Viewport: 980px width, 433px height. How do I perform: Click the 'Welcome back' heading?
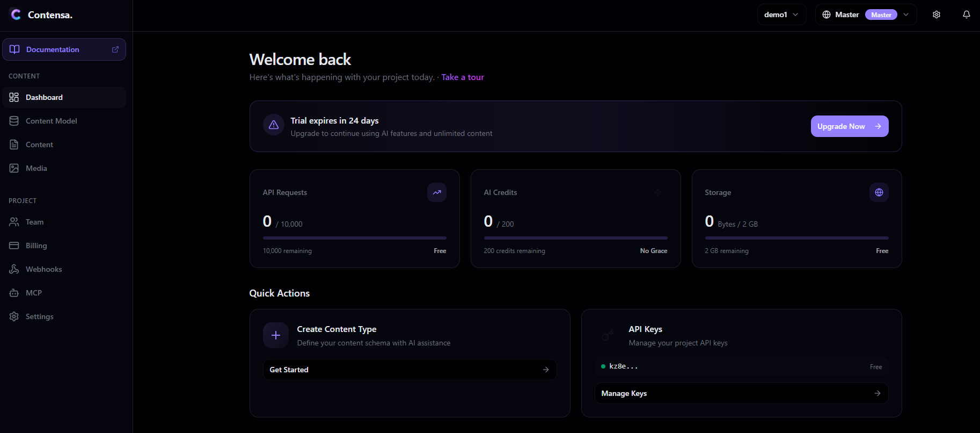coord(301,59)
